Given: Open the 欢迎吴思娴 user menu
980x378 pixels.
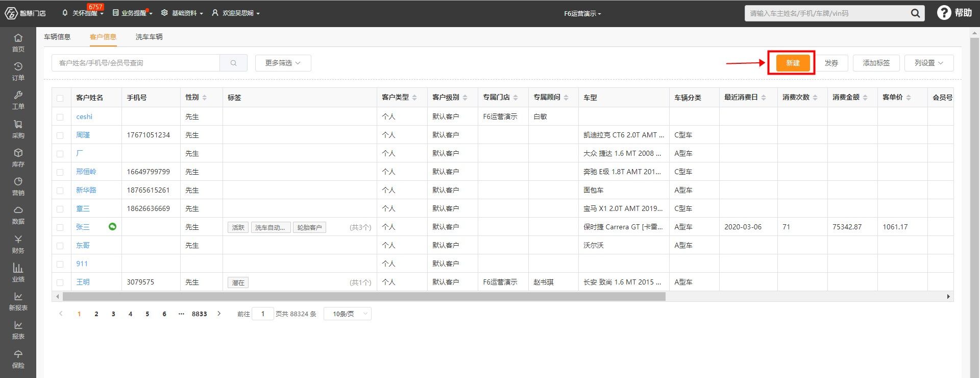Looking at the screenshot, I should [236, 13].
